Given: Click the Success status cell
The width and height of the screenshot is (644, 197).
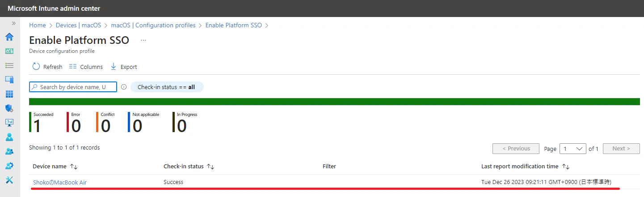Looking at the screenshot, I should 173,182.
